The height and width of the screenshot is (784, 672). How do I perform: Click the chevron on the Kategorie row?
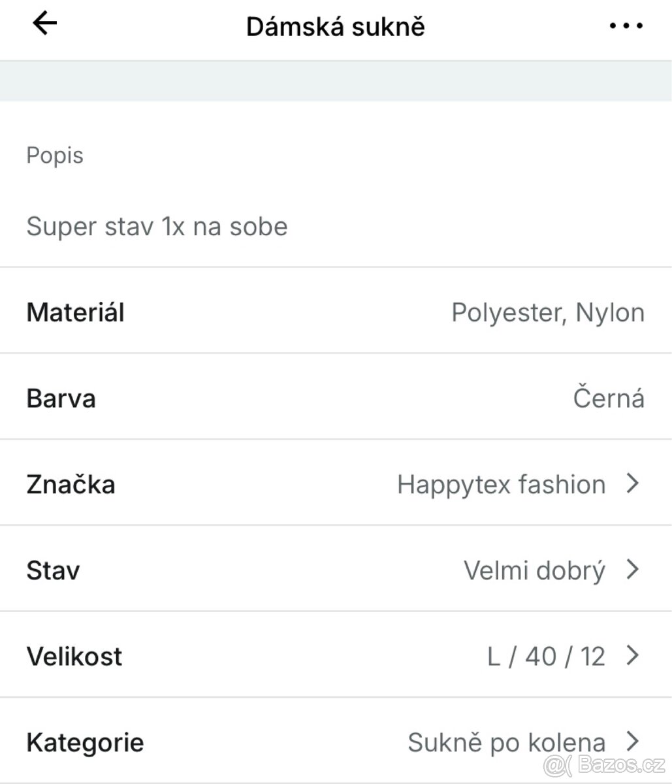tap(632, 742)
